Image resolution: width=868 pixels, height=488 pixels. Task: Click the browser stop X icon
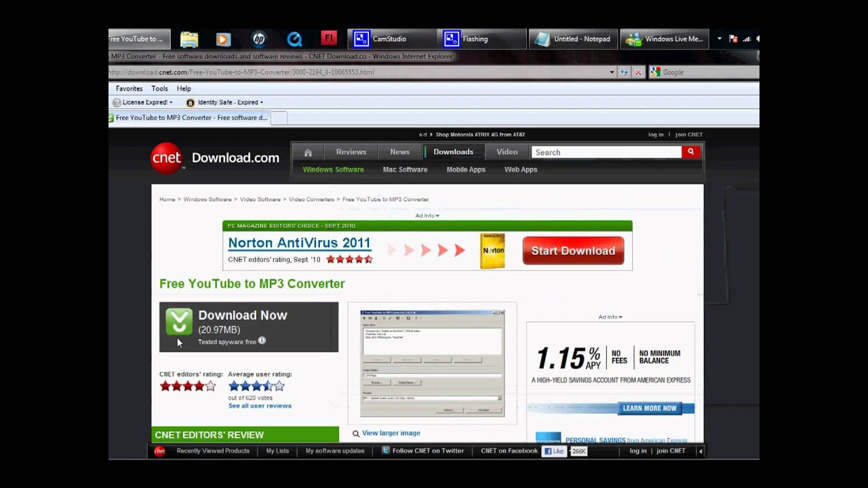click(x=637, y=72)
